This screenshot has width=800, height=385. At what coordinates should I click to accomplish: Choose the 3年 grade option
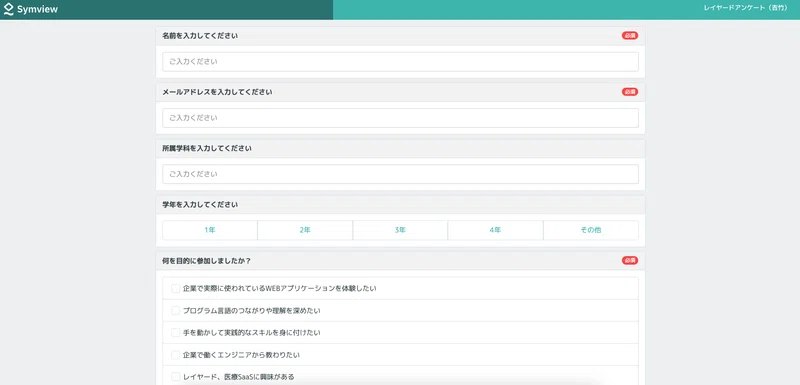[x=400, y=230]
